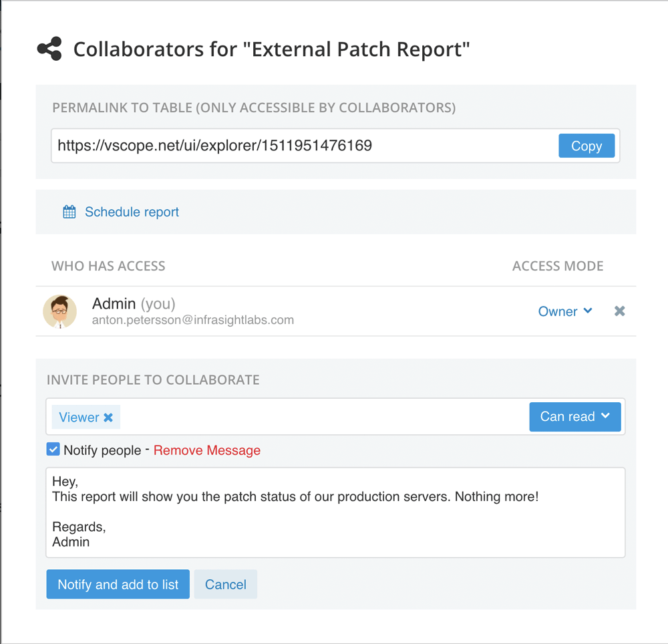Click the Remove Message link

(x=206, y=450)
